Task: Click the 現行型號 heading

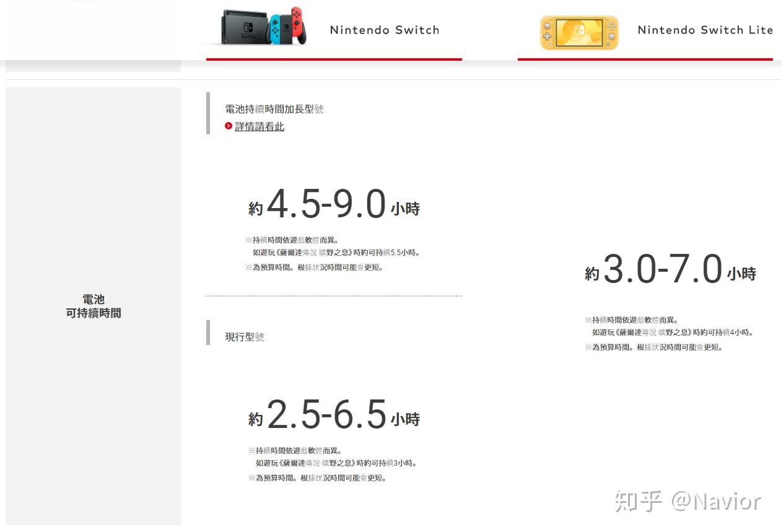Action: tap(245, 337)
